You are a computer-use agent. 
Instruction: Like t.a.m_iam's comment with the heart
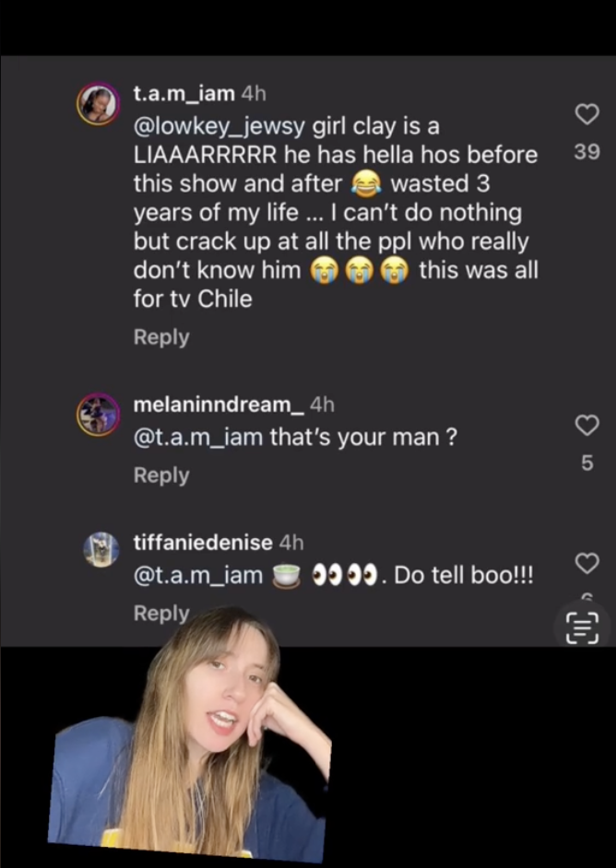coord(586,114)
